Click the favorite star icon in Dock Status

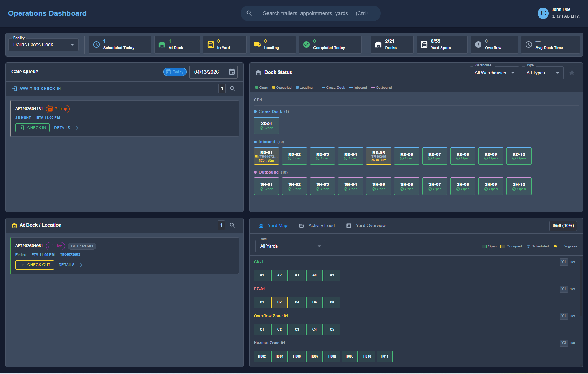tap(572, 73)
